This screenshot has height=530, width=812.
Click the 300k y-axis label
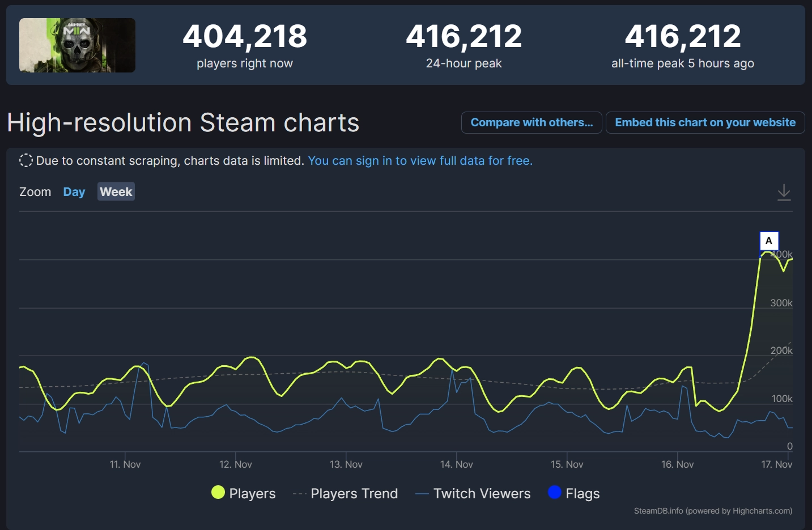tap(781, 303)
